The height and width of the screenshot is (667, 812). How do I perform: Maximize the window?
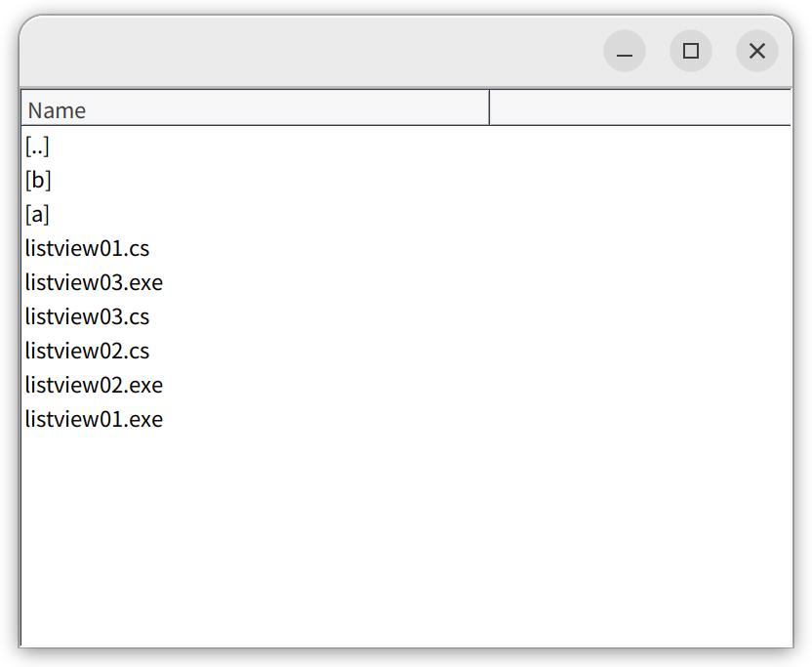[691, 51]
